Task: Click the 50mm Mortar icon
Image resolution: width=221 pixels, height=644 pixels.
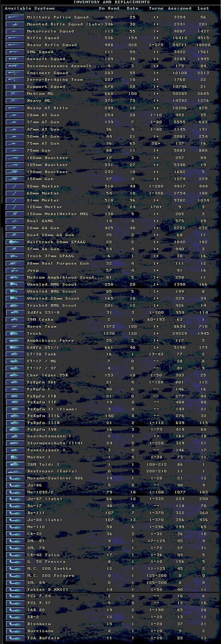Action: coord(15,186)
